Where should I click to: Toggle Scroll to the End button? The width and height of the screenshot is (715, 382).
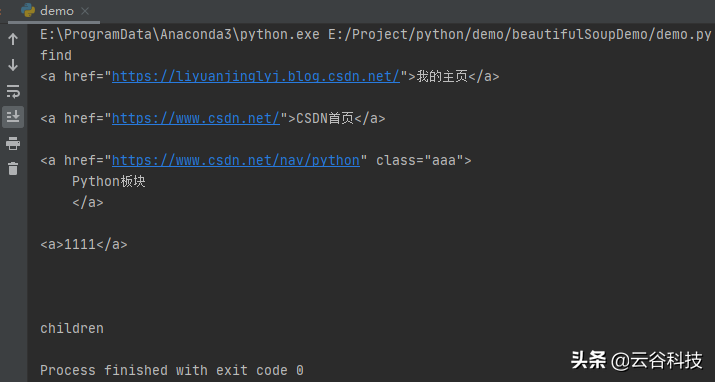pos(13,117)
